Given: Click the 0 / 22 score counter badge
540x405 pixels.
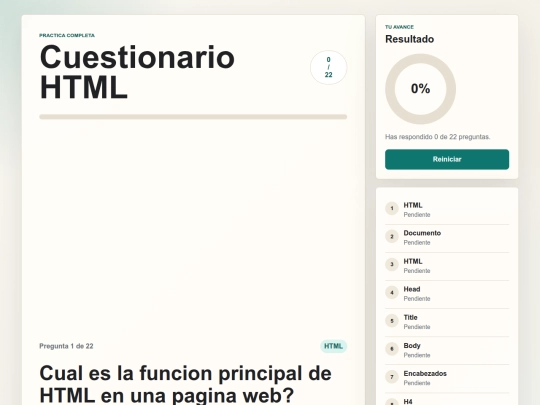Looking at the screenshot, I should tap(328, 68).
